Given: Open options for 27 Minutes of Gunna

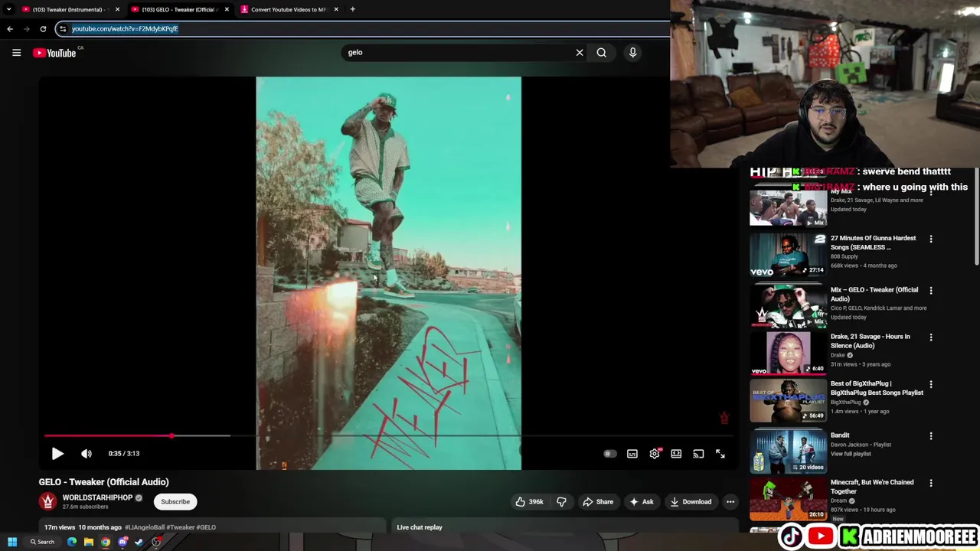Looking at the screenshot, I should coord(931,240).
